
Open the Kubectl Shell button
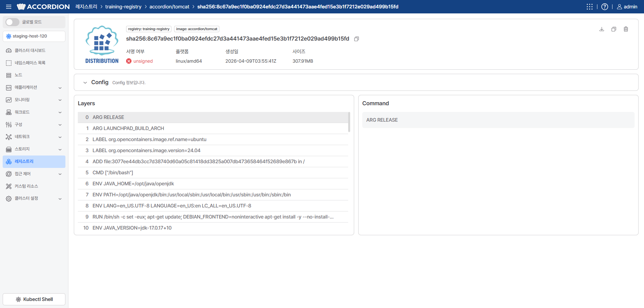pyautogui.click(x=34, y=299)
